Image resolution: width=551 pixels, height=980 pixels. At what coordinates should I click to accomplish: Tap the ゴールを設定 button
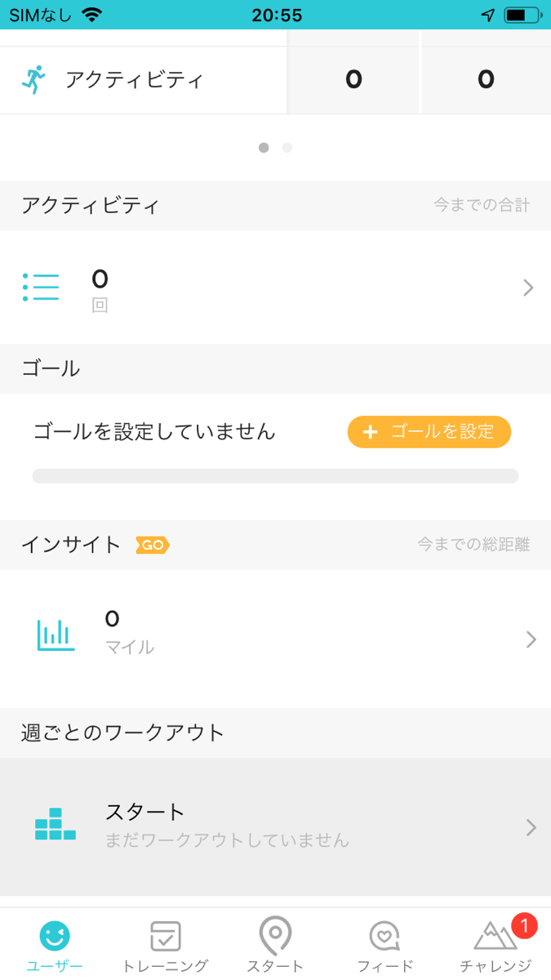(429, 432)
